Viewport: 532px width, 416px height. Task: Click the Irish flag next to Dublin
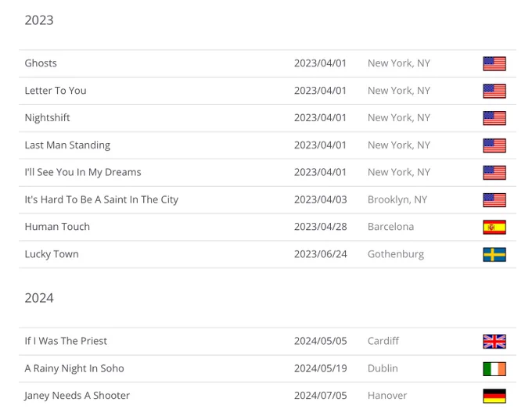(x=494, y=369)
